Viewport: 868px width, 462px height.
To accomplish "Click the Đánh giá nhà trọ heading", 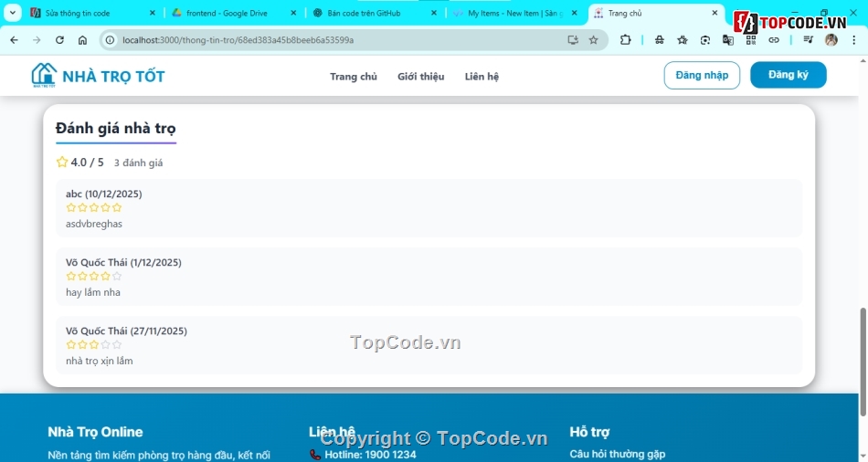I will pyautogui.click(x=116, y=129).
